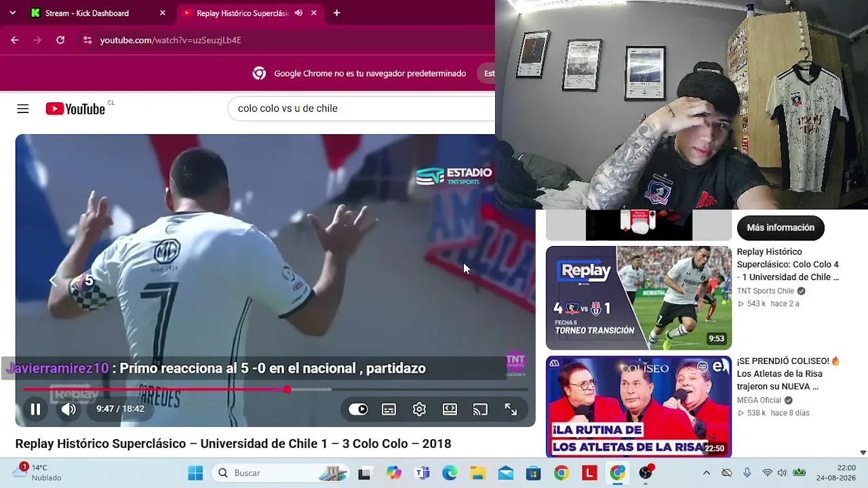Show hidden system tray icons
The width and height of the screenshot is (868, 488).
coord(707,473)
